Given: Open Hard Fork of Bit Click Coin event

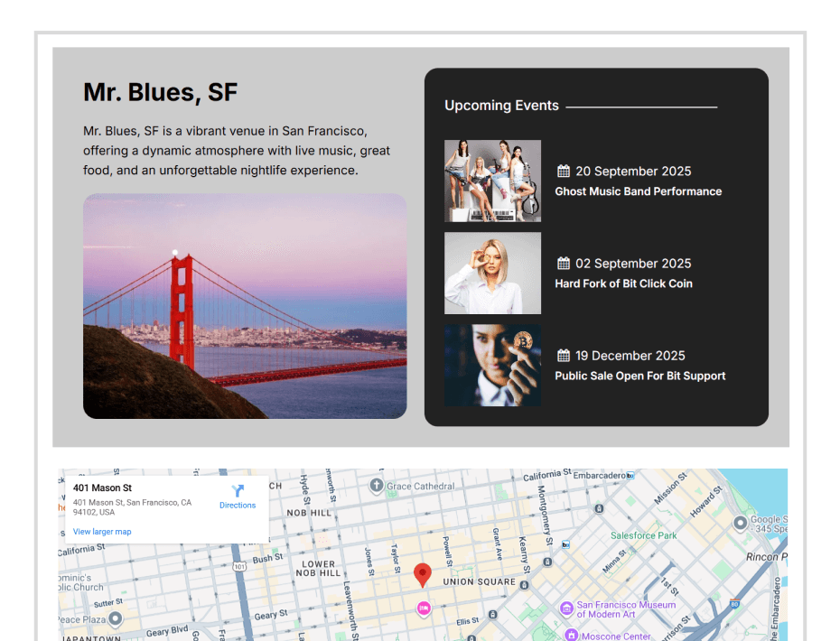Looking at the screenshot, I should click(x=623, y=283).
